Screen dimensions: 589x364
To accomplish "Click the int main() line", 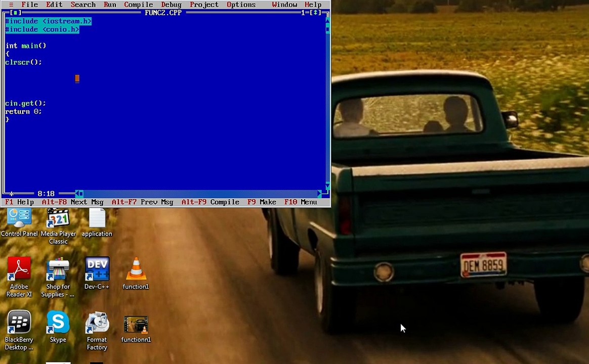I will (25, 46).
